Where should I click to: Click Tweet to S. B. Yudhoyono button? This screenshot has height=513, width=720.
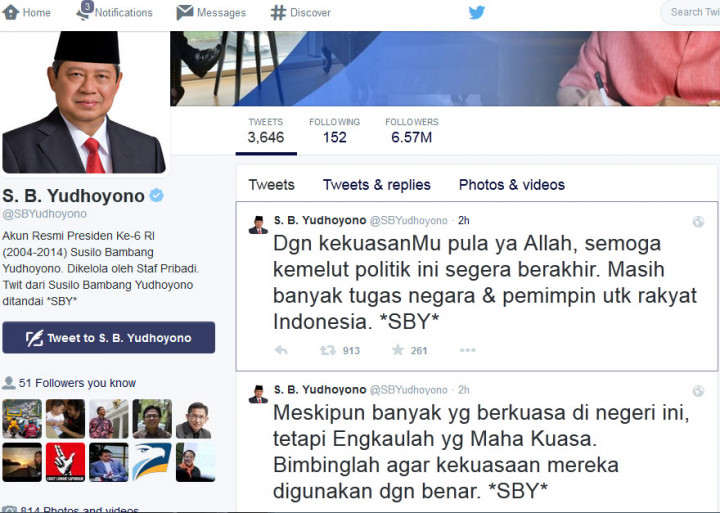[108, 338]
